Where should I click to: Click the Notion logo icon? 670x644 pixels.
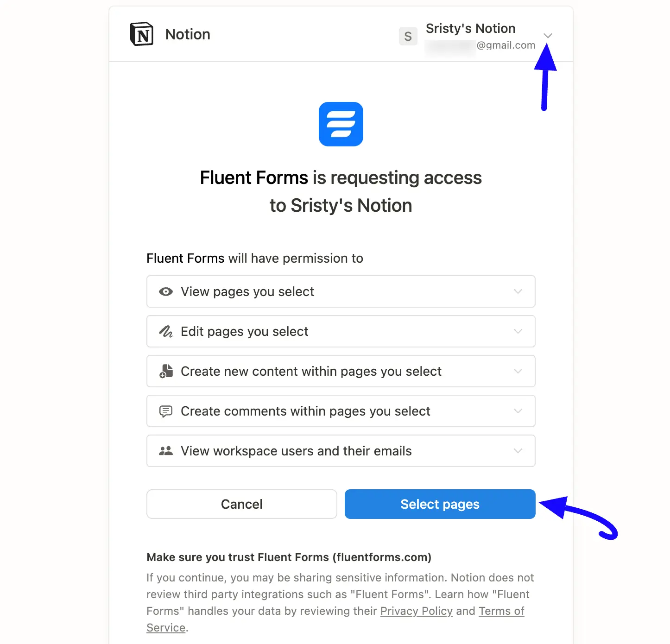pos(142,34)
